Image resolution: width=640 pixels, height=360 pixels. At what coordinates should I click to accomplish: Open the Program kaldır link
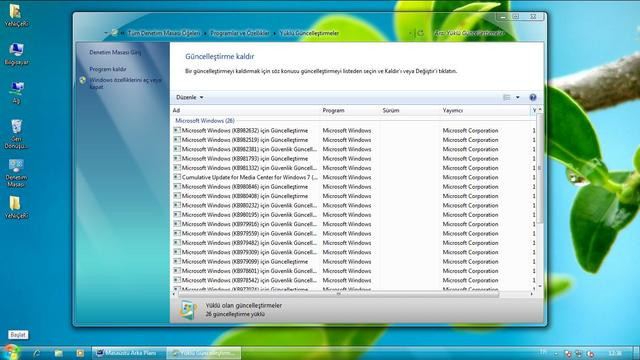[108, 69]
